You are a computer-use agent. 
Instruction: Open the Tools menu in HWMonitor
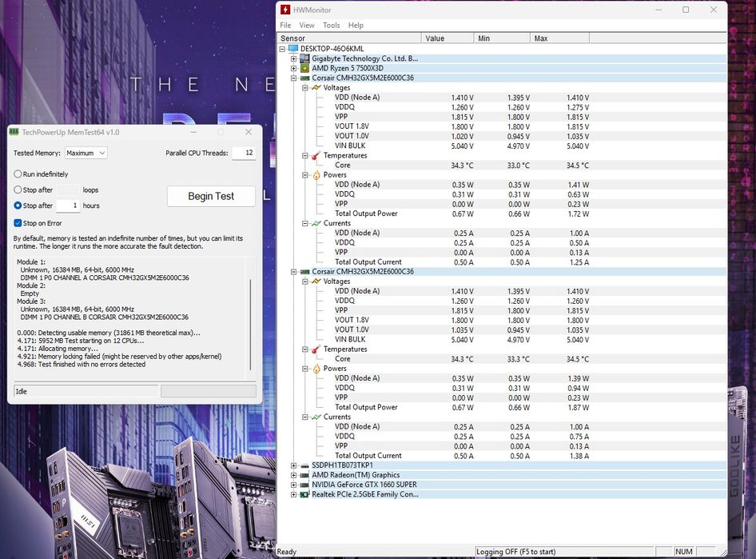click(331, 25)
